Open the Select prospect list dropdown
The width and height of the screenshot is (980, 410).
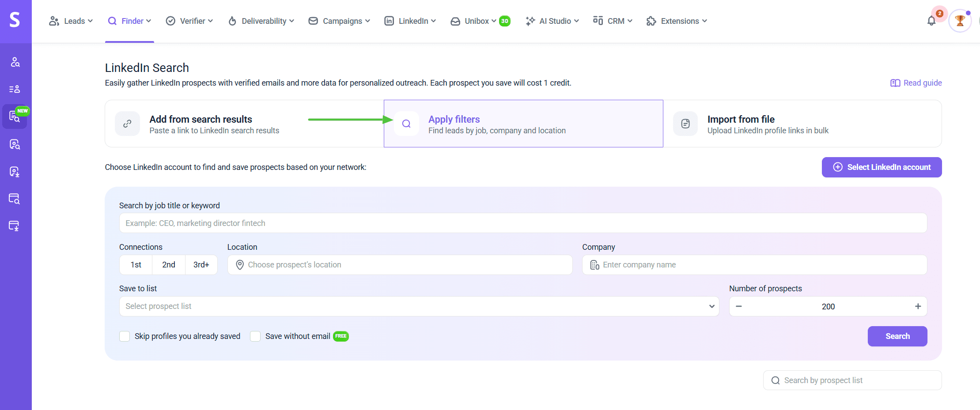coord(419,306)
